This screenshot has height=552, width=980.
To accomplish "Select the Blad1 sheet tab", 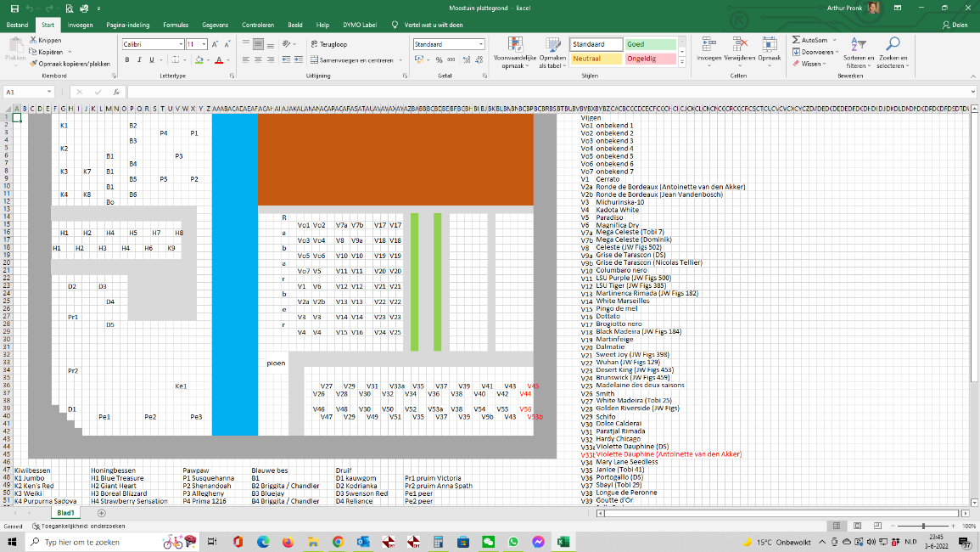I will pyautogui.click(x=66, y=513).
